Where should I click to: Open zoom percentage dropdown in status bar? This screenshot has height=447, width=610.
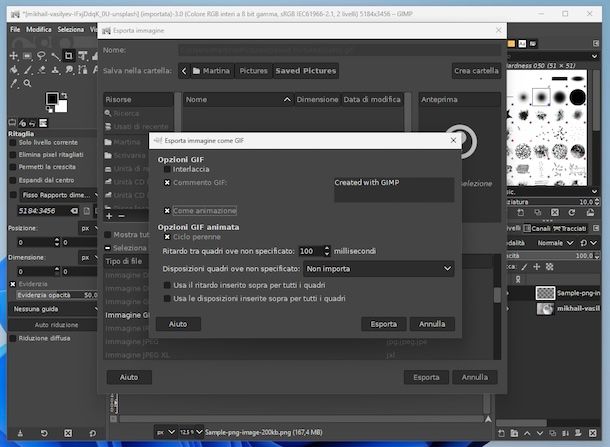191,432
